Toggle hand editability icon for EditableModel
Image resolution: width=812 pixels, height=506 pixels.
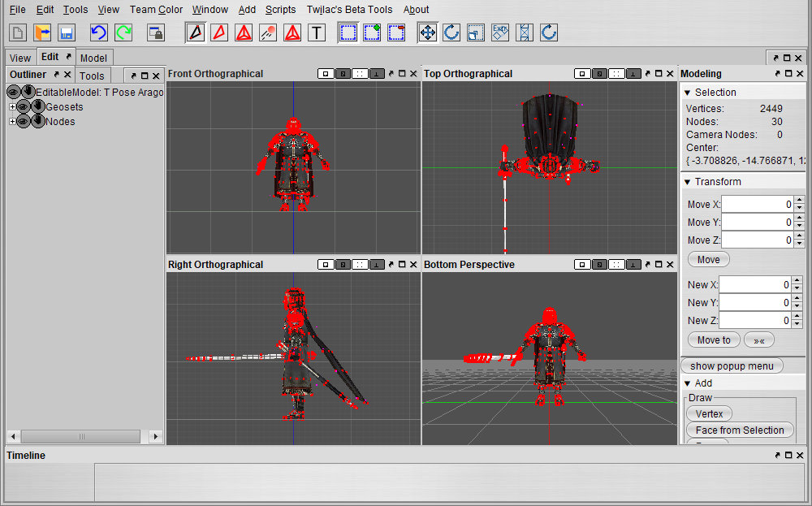28,93
